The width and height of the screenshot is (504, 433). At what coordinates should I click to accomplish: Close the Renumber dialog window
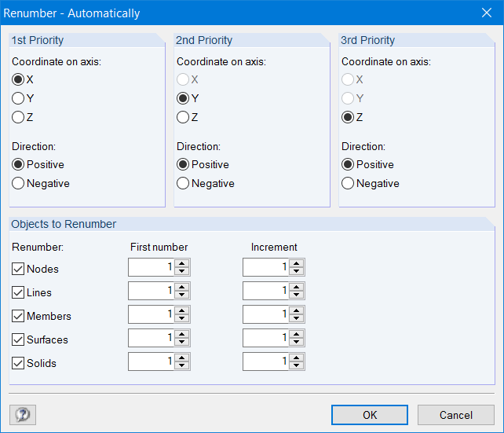pyautogui.click(x=485, y=13)
